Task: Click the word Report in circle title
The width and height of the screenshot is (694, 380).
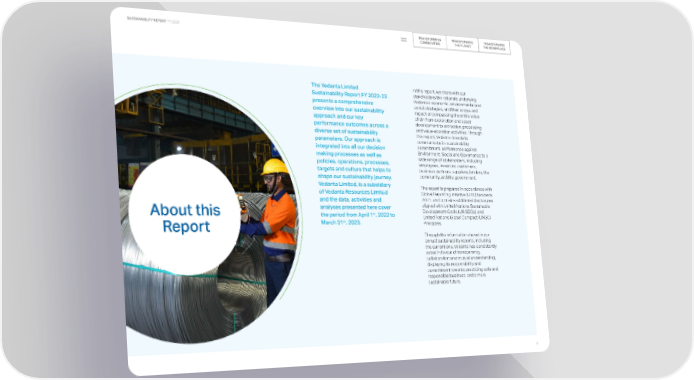Action: [x=186, y=226]
